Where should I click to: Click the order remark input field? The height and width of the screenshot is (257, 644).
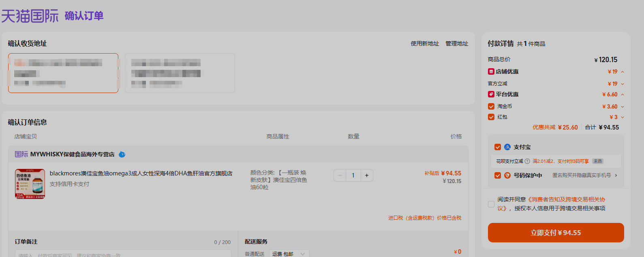tap(123, 253)
